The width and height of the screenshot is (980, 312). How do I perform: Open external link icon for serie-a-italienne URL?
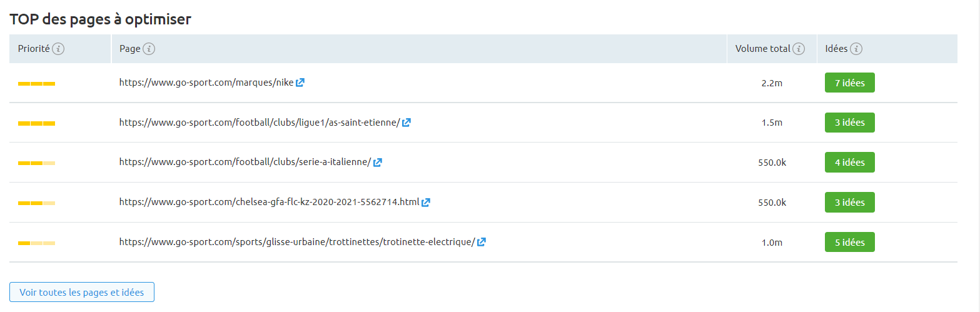pos(378,163)
